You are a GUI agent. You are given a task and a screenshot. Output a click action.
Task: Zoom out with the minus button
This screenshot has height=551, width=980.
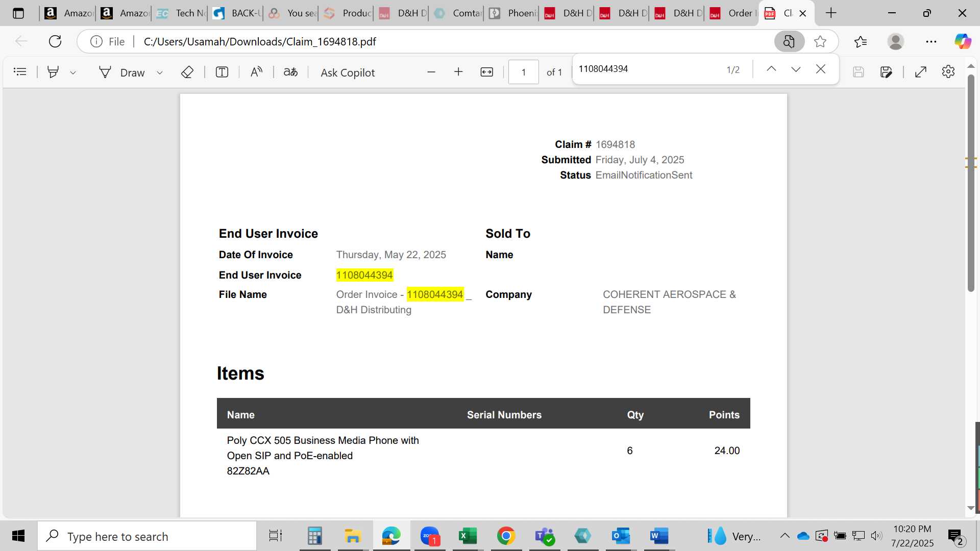point(431,72)
